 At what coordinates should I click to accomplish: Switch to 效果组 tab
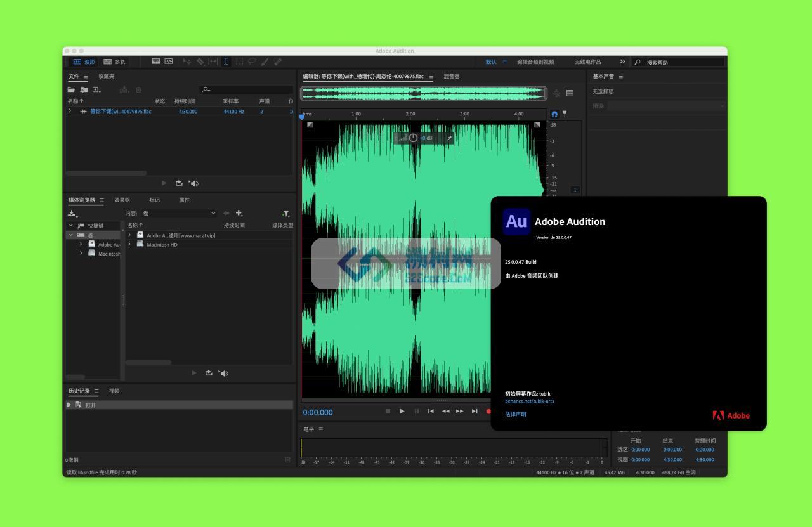coord(122,200)
